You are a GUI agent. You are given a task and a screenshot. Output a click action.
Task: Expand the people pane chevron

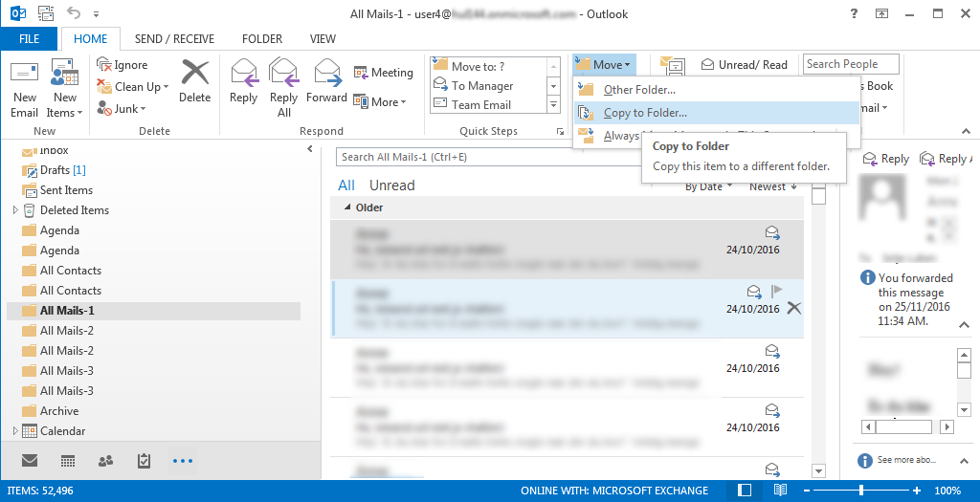coord(964,461)
